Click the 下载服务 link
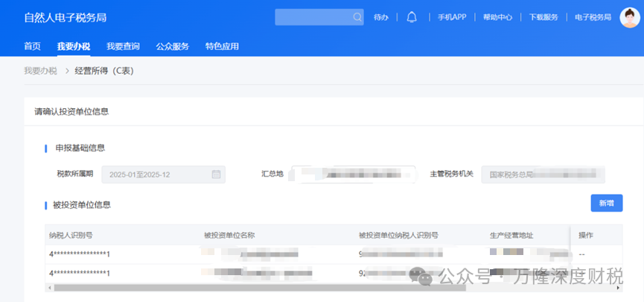 [543, 17]
